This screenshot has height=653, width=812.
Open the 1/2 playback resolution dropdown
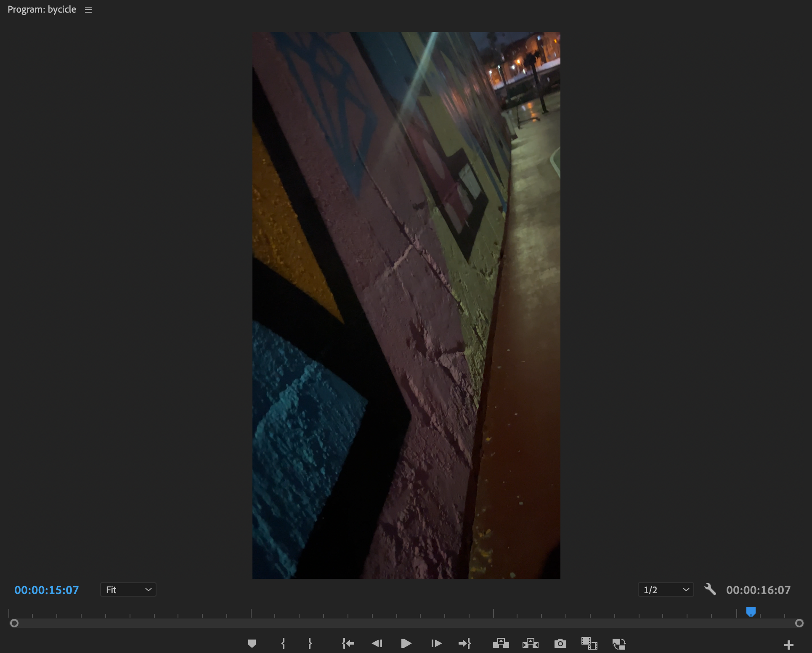(666, 590)
